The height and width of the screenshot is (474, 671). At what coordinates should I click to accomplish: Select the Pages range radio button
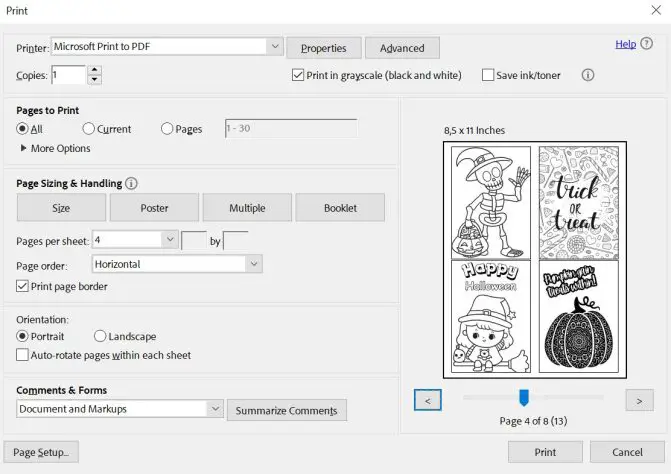tap(167, 129)
